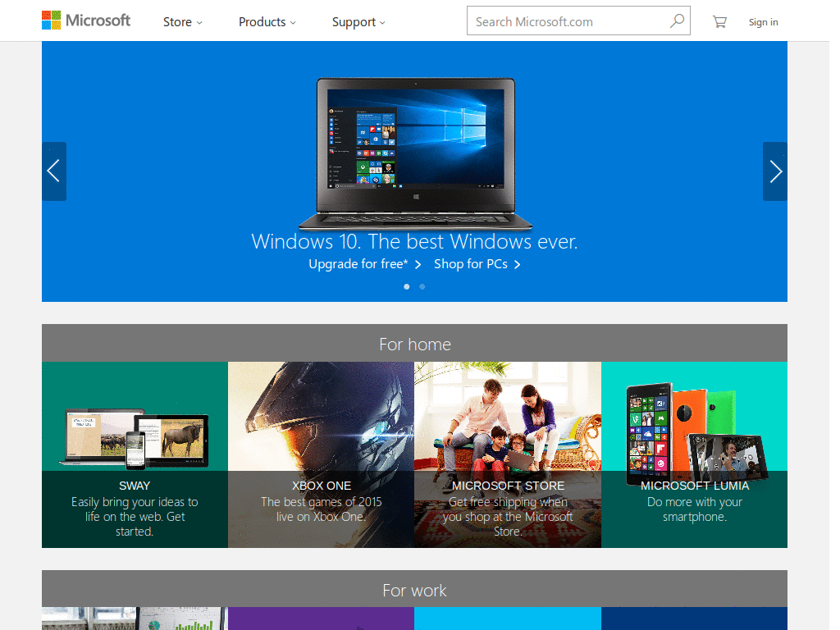Click the For work heading
This screenshot has height=630, width=840.
(414, 591)
